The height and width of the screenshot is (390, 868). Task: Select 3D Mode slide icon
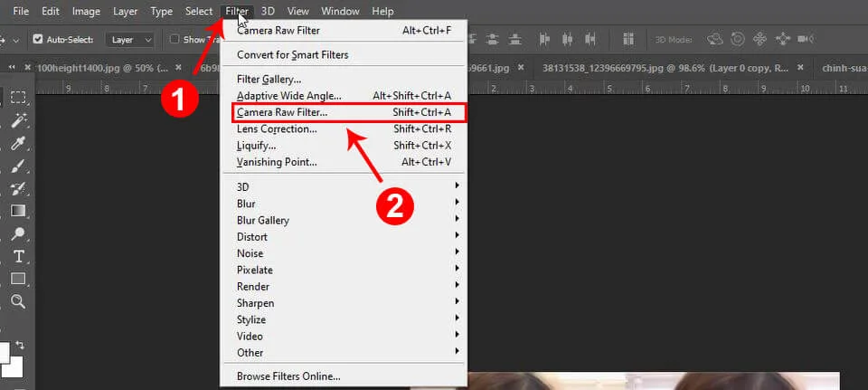point(783,39)
